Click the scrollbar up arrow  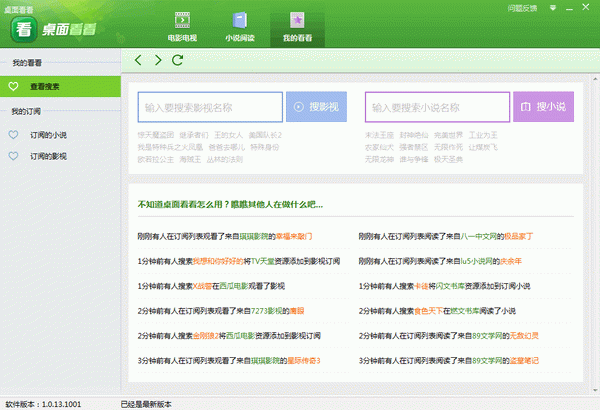coord(595,79)
